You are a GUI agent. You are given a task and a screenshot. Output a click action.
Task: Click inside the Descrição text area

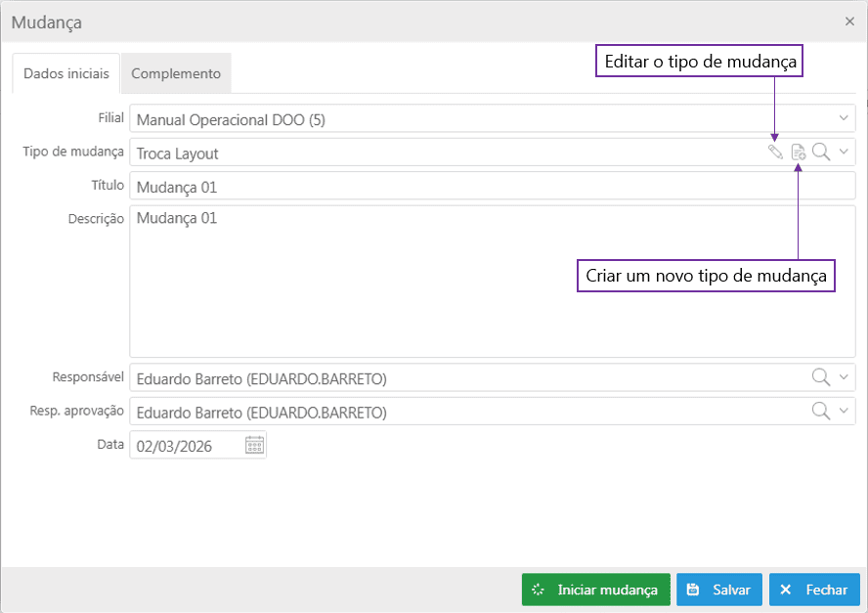[489, 284]
